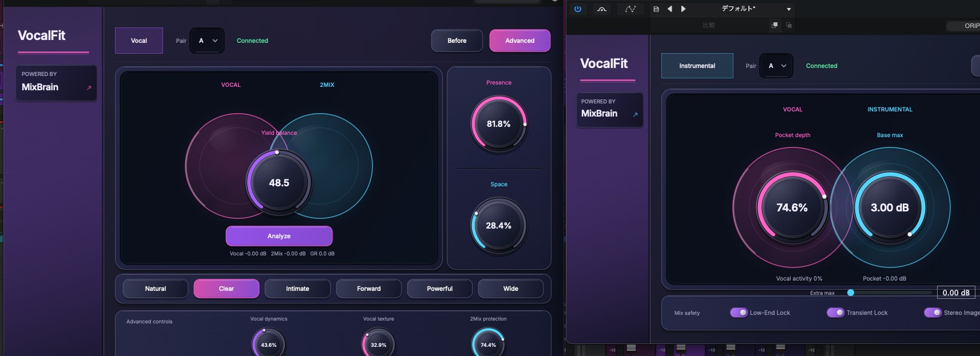Select the Intimate preset
Viewport: 980px width, 356px height.
[x=297, y=289]
